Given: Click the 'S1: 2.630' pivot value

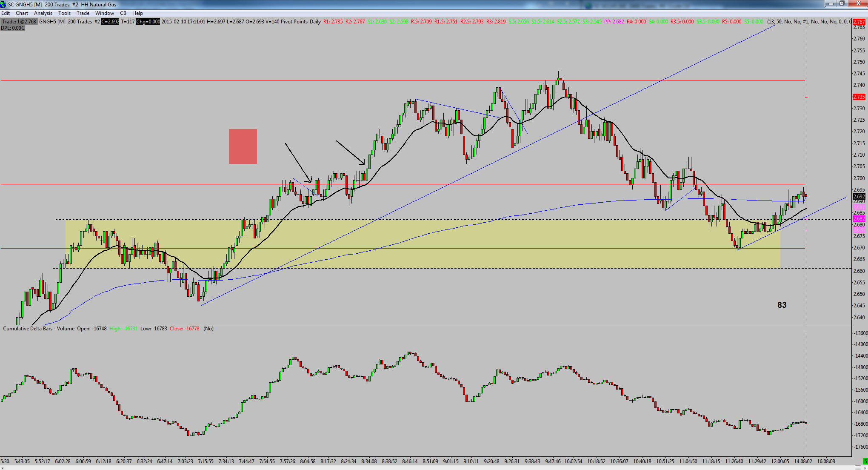Looking at the screenshot, I should pyautogui.click(x=377, y=22).
